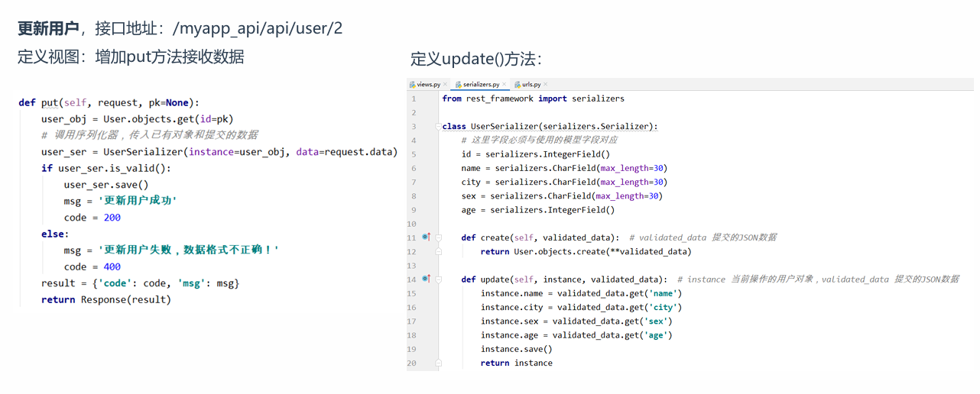Screen dimensions: 980x394
Task: Collapse the update method fold marker
Action: pyautogui.click(x=440, y=279)
